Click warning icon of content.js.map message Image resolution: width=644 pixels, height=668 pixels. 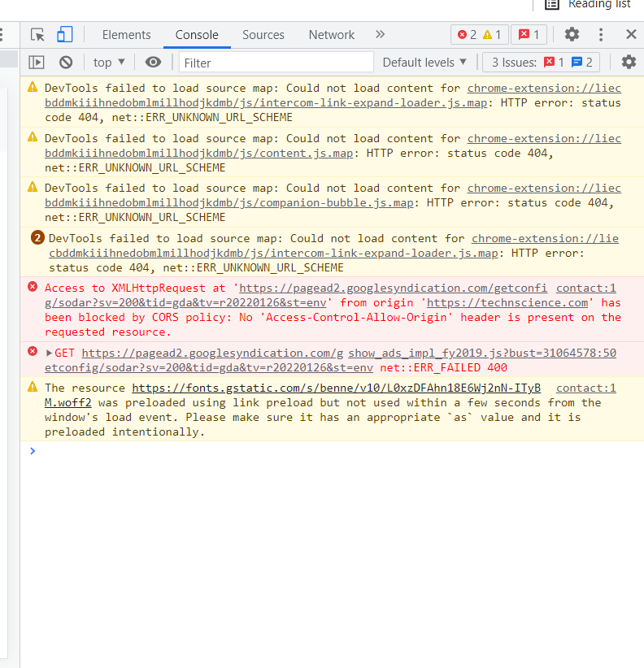coord(33,137)
